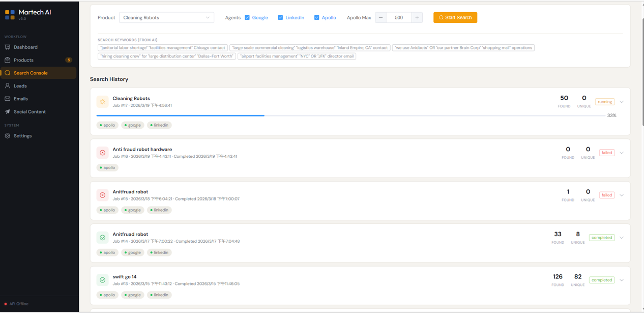Click the Social Content paper-plane icon

pos(8,111)
